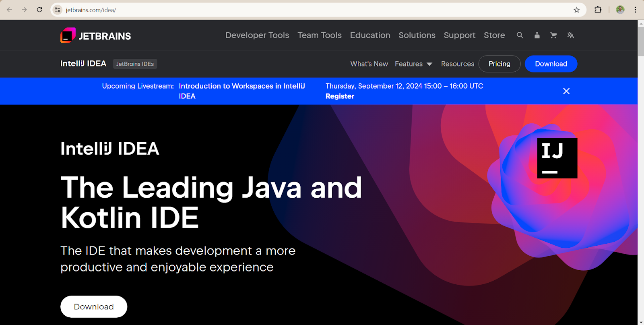Click the address bar URL field

tap(318, 10)
